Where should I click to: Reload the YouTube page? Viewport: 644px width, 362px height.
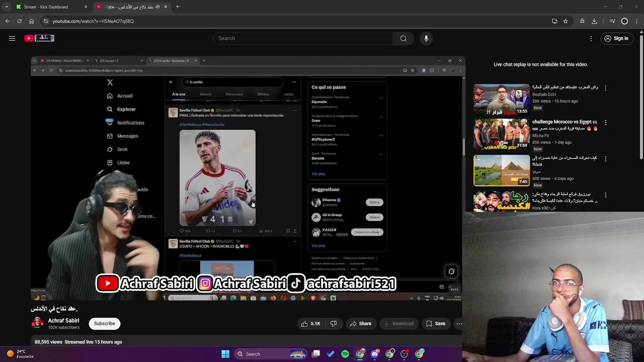pyautogui.click(x=19, y=21)
